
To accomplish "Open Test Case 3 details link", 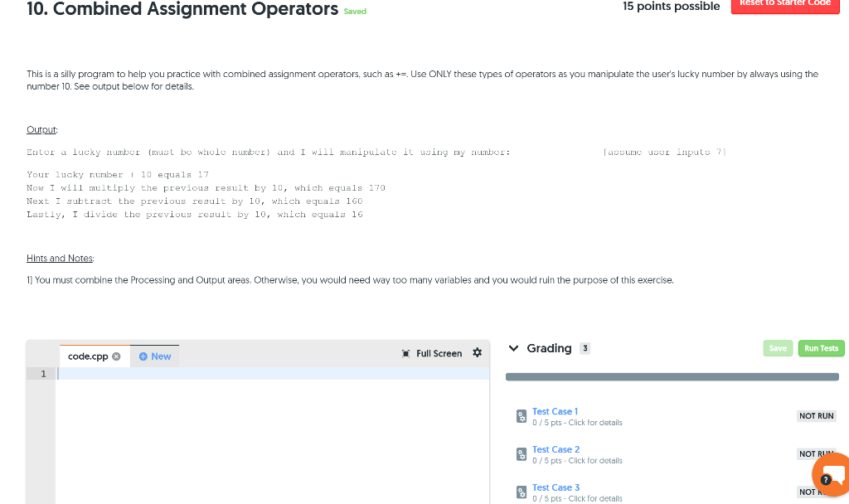I will (x=555, y=487).
